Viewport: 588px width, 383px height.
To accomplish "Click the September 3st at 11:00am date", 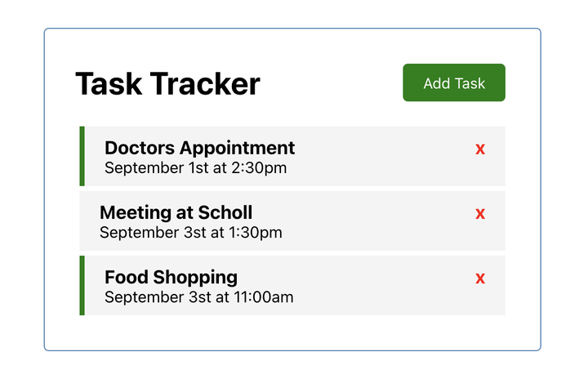I will click(199, 297).
